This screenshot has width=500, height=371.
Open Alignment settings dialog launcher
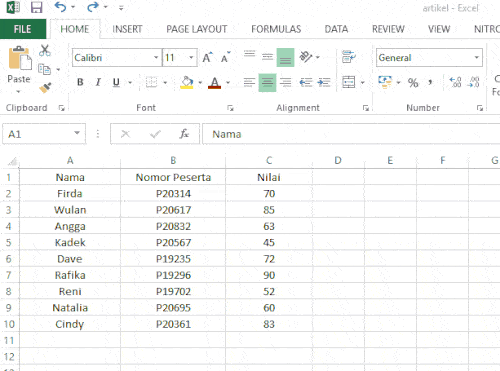coord(366,108)
